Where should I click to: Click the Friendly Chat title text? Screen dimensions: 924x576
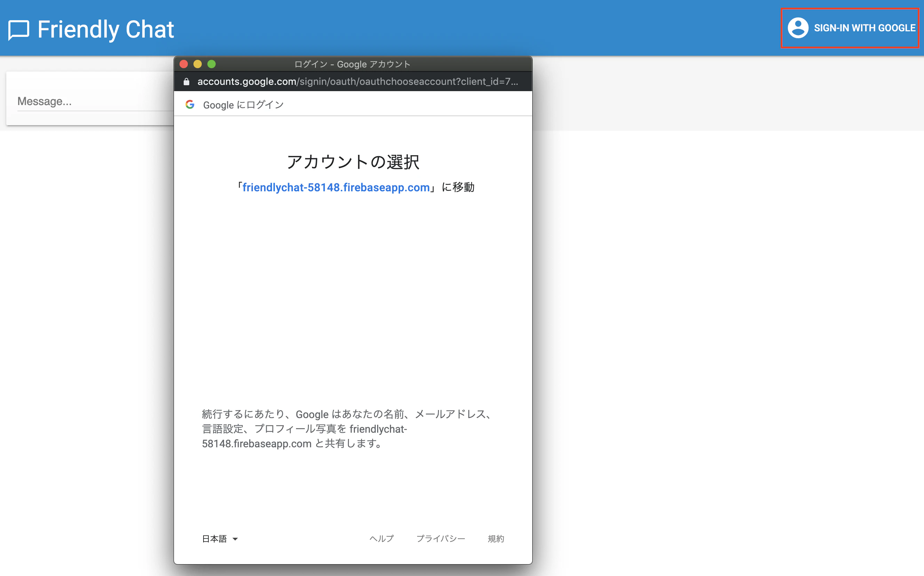point(106,30)
